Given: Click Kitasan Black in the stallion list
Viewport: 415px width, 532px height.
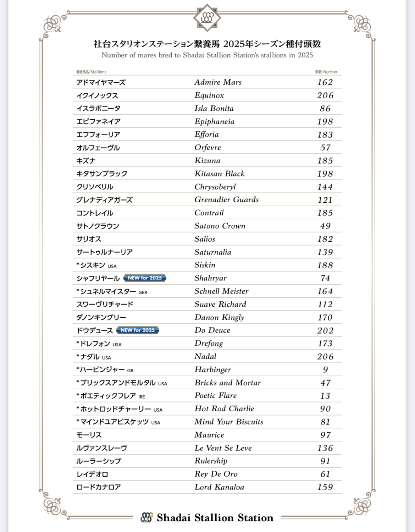Looking at the screenshot, I should (x=220, y=174).
